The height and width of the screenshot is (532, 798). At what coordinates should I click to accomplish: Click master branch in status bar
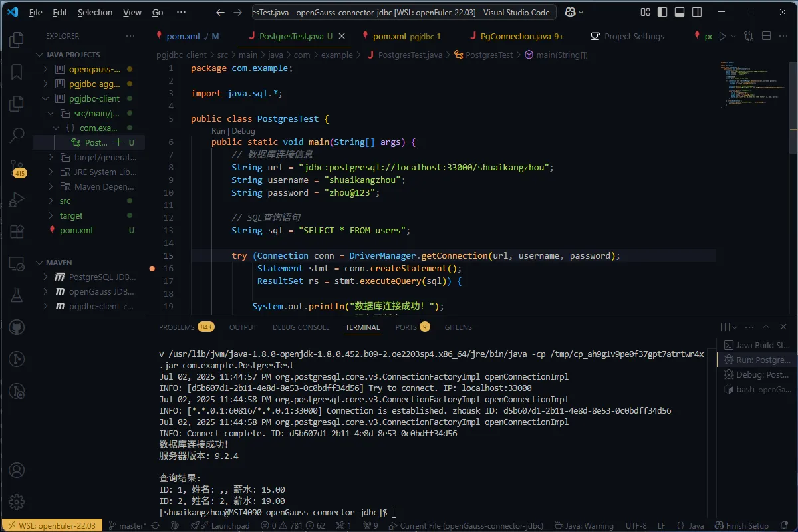(x=128, y=525)
